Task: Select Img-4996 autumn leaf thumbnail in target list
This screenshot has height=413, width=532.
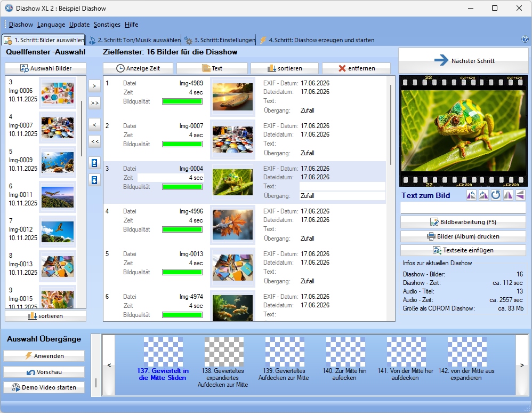Action: click(233, 225)
